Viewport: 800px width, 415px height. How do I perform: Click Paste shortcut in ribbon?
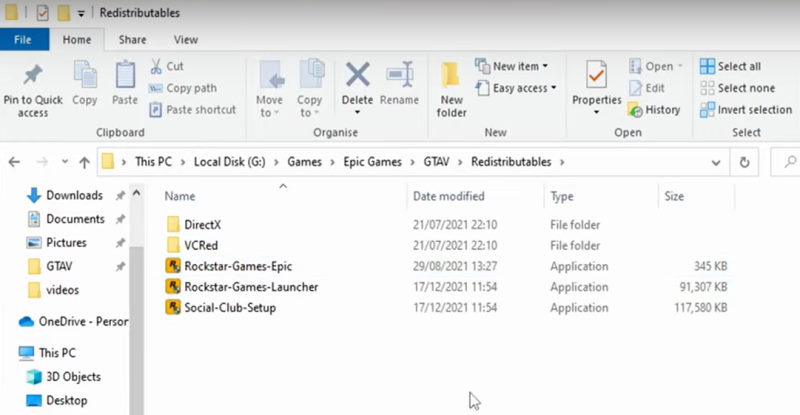pyautogui.click(x=193, y=109)
